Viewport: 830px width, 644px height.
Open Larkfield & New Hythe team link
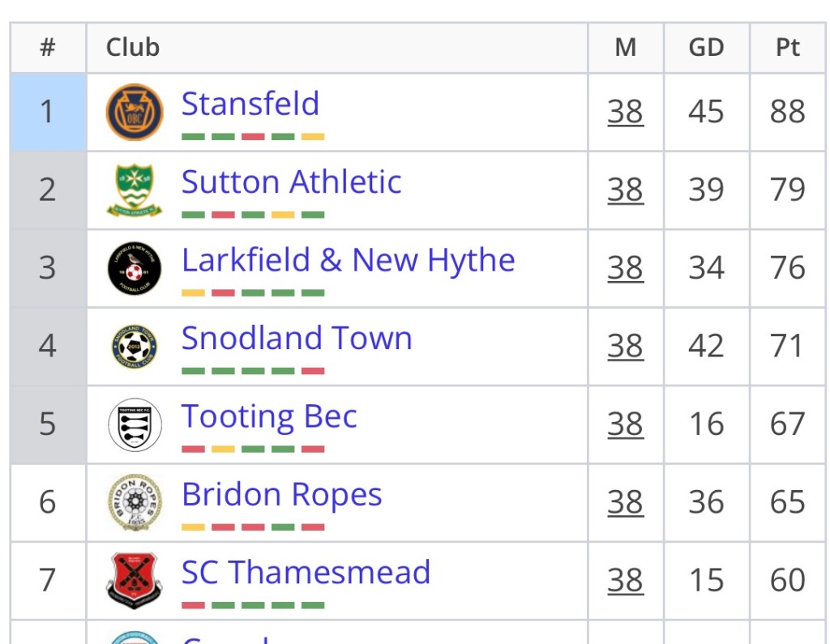coord(348,260)
